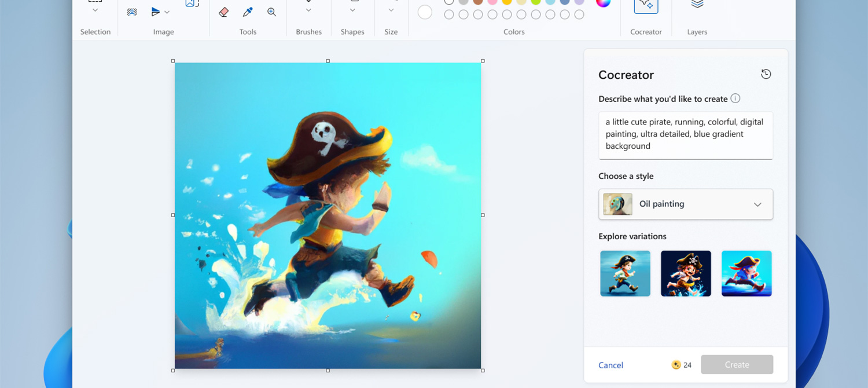Expand the Size dropdown
The height and width of the screenshot is (388, 868).
pyautogui.click(x=391, y=10)
